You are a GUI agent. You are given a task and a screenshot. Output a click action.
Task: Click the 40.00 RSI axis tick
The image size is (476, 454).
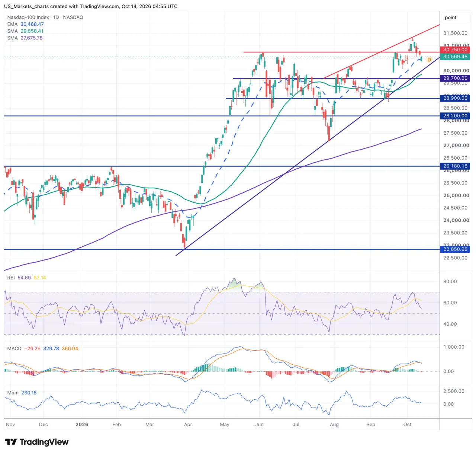tap(450, 324)
